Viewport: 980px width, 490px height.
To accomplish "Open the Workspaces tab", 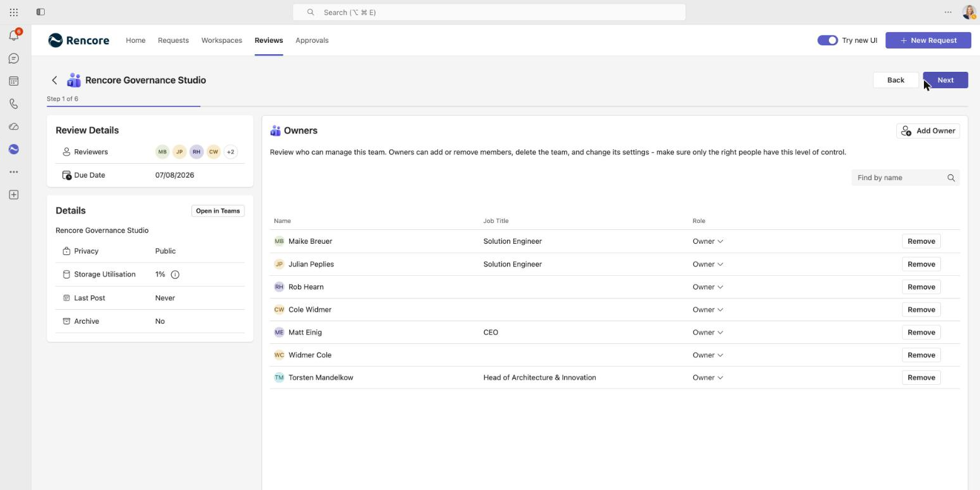I will point(222,40).
